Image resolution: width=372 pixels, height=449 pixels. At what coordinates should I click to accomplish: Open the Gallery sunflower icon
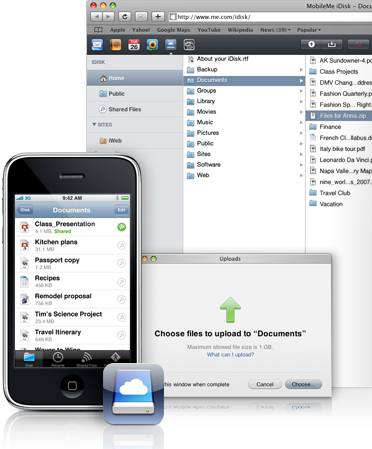pos(152,44)
